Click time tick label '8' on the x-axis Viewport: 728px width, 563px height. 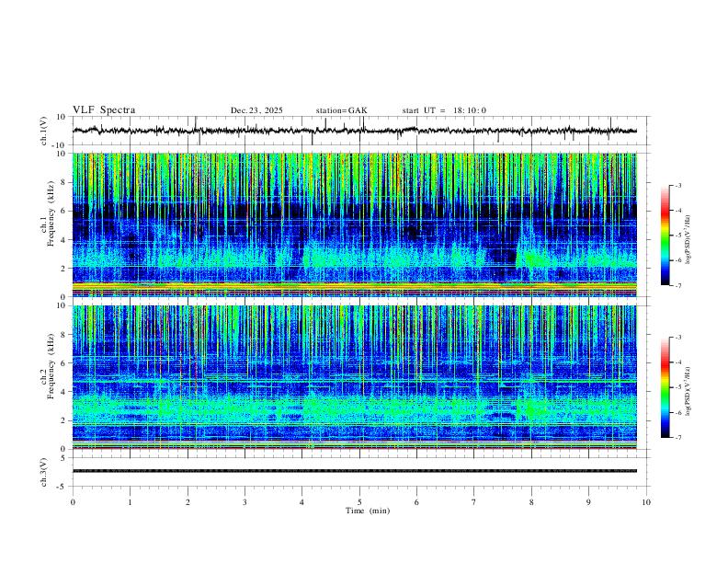531,502
